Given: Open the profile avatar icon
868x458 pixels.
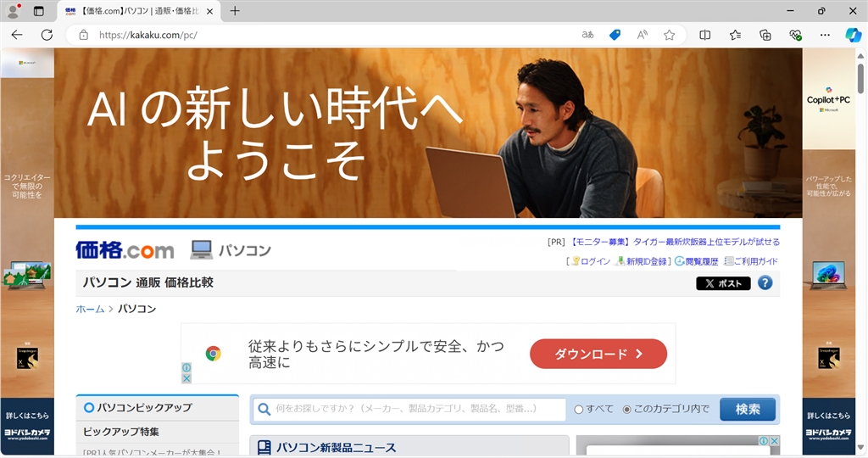Looking at the screenshot, I should point(12,10).
